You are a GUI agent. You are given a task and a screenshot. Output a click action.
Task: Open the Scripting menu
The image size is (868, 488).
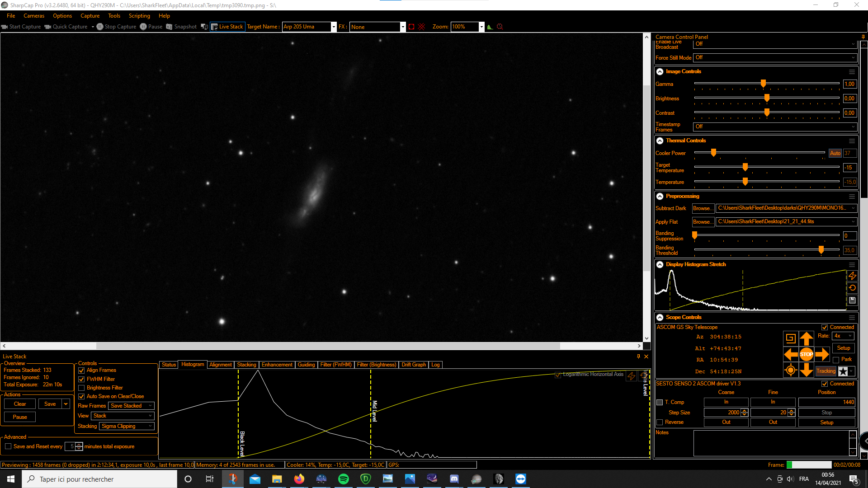[x=139, y=16]
